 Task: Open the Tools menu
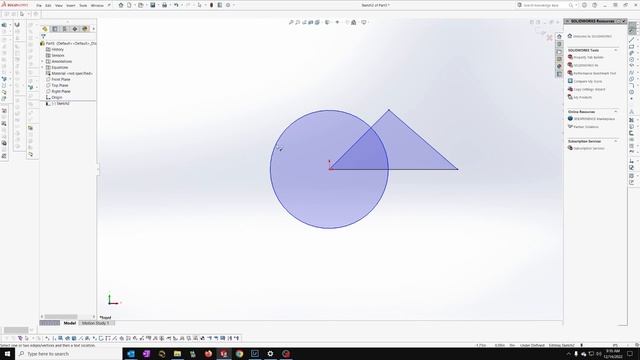point(83,5)
